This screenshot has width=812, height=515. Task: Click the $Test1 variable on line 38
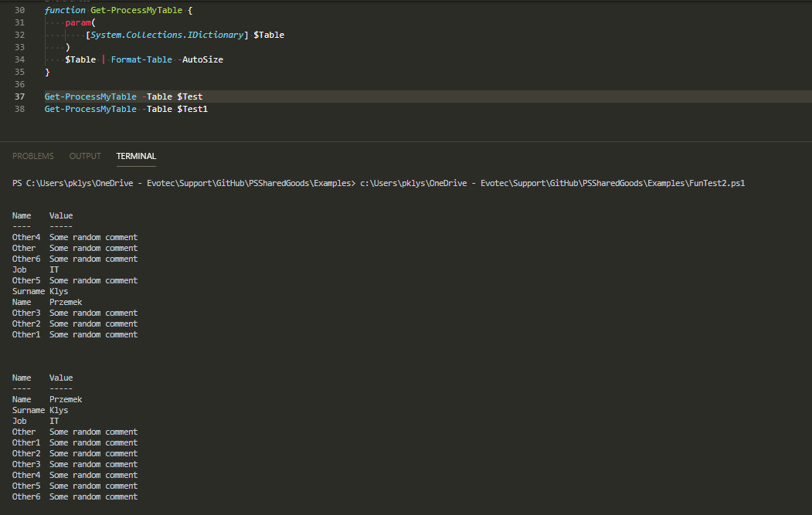click(192, 108)
